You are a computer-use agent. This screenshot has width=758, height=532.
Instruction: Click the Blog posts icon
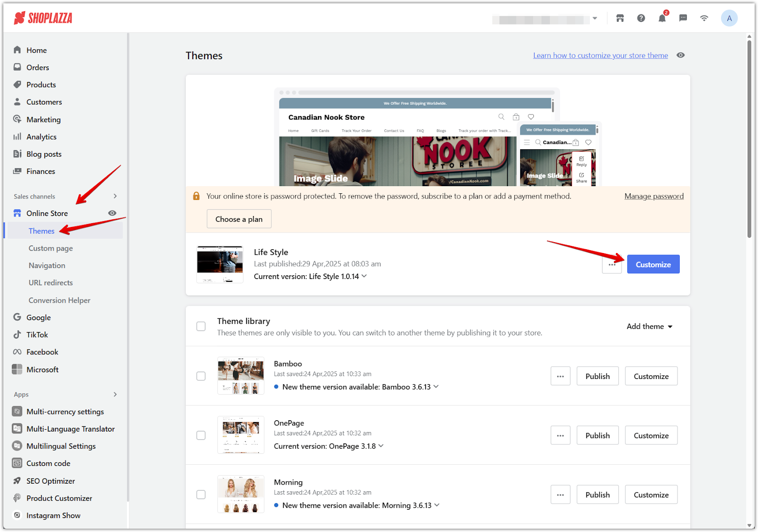tap(18, 154)
